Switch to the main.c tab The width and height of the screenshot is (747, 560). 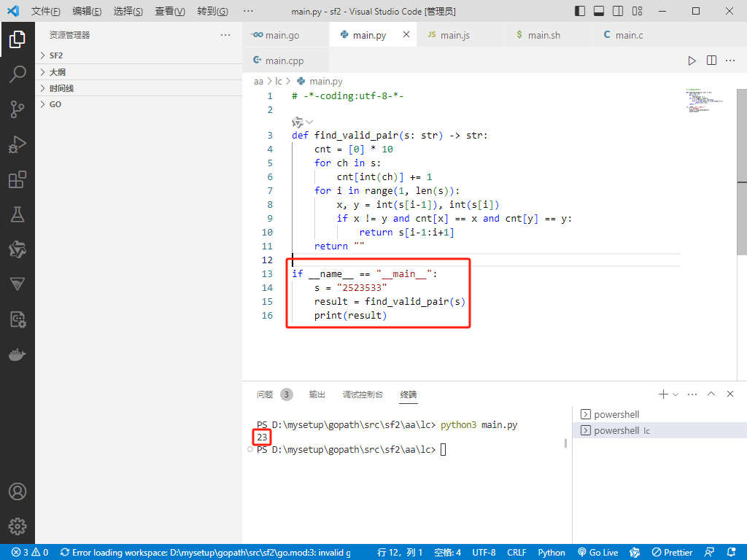coord(635,35)
